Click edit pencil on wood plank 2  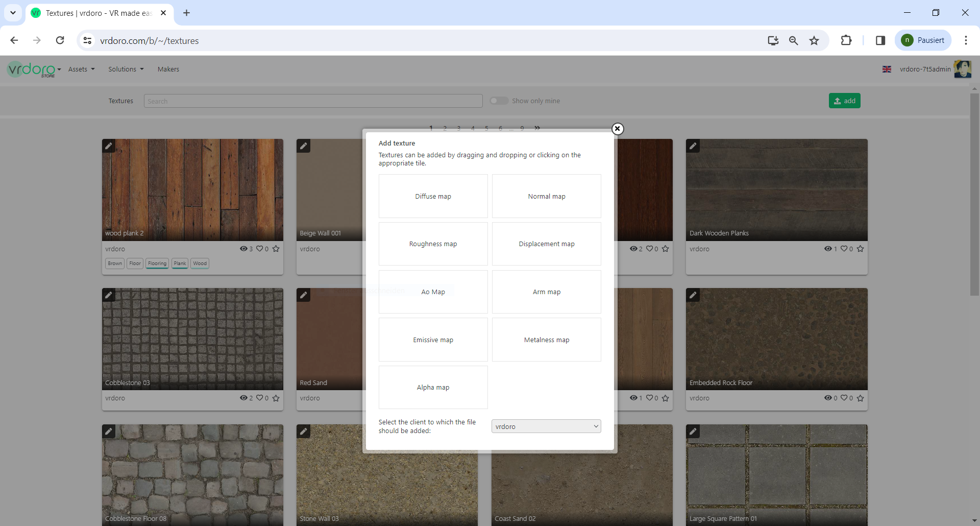[x=109, y=146]
